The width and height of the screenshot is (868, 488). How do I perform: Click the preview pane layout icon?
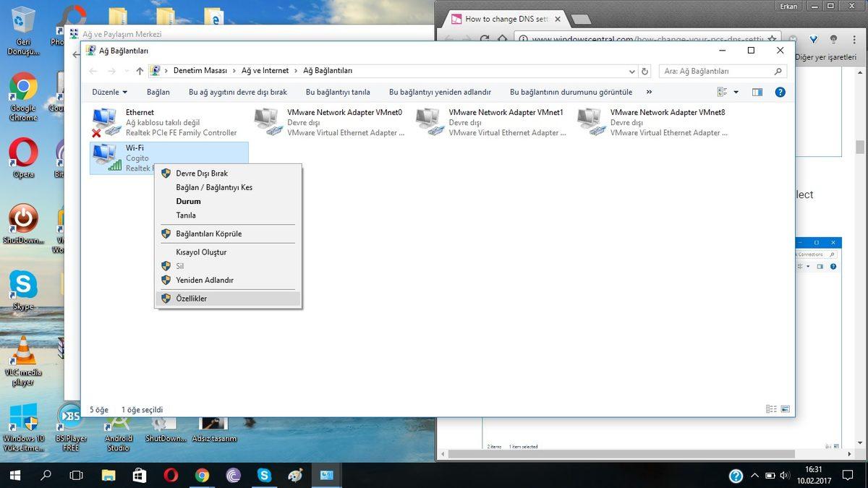point(757,92)
